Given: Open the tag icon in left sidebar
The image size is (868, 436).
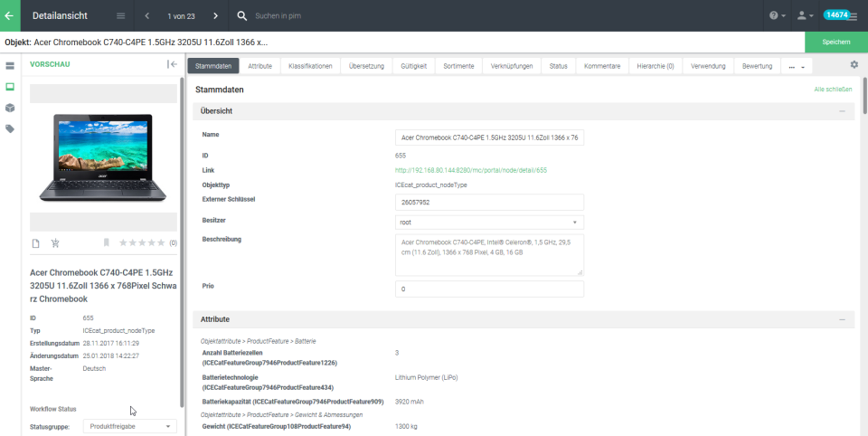Looking at the screenshot, I should click(x=10, y=128).
